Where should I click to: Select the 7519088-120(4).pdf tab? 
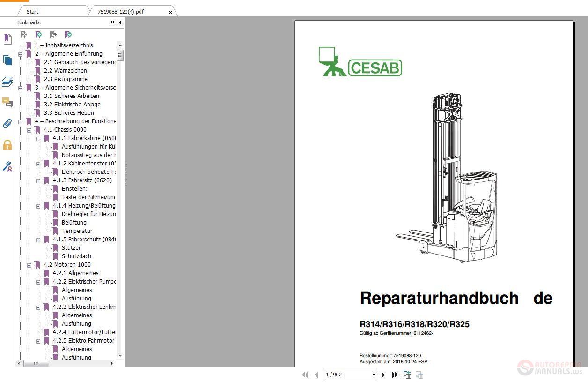coord(121,12)
